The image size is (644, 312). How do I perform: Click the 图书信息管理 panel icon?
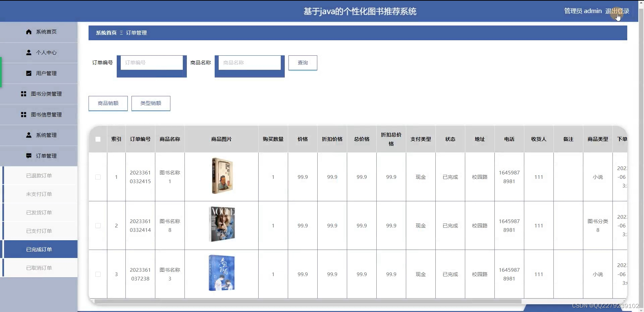(23, 114)
